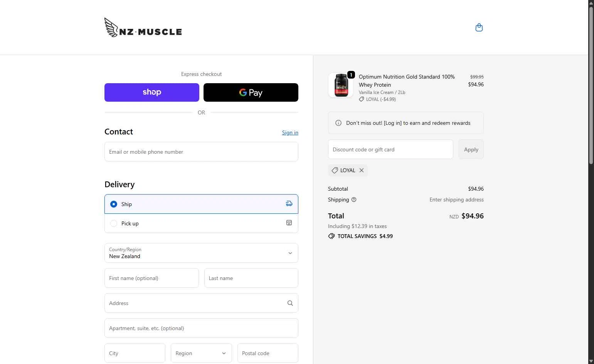594x364 pixels.
Task: Click the 'Including $12.39 in taxes' text
Action: (357, 226)
